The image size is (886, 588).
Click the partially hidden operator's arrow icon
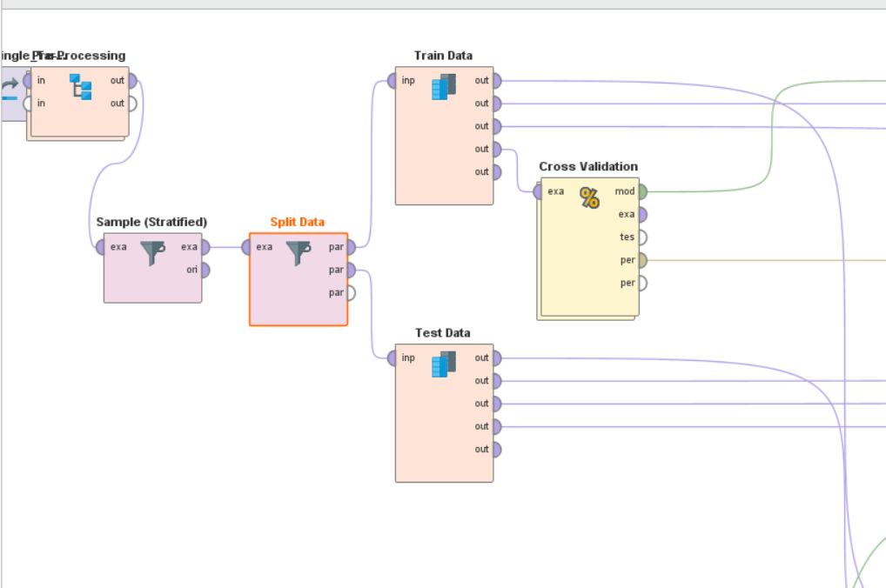tap(10, 90)
